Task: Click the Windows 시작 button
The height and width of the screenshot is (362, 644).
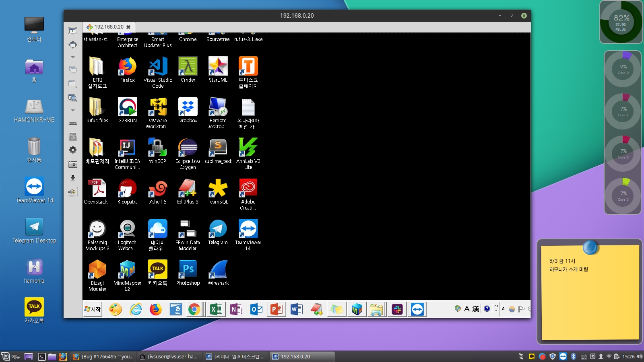Action: (93, 309)
